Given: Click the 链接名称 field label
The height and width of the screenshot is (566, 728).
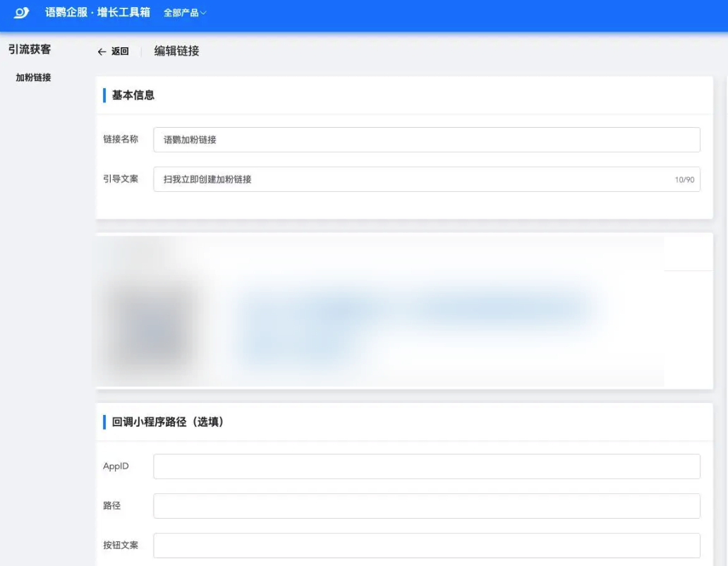Looking at the screenshot, I should coord(121,139).
